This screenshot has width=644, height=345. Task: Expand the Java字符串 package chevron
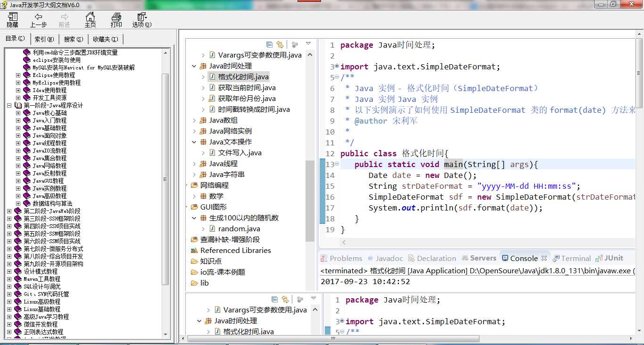(x=194, y=175)
